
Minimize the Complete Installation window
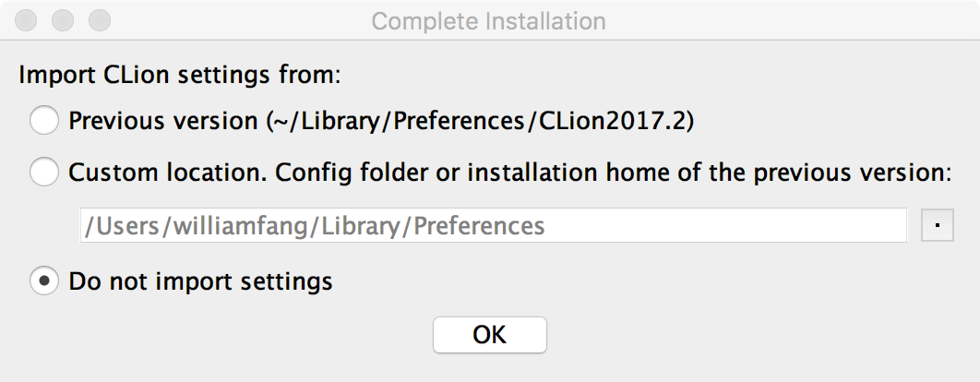tap(63, 20)
